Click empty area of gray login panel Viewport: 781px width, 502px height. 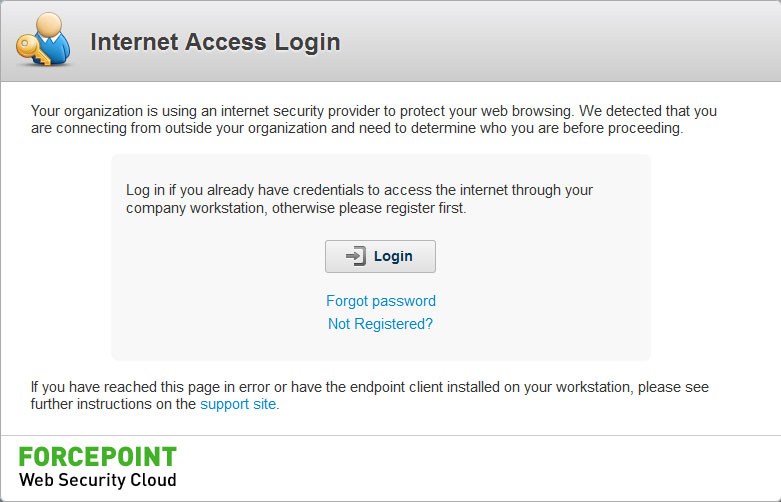click(x=548, y=299)
